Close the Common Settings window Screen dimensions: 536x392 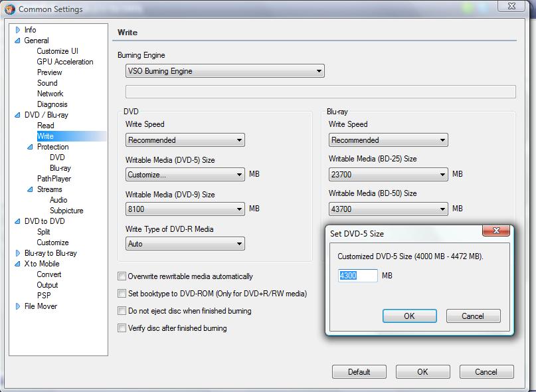[511, 6]
